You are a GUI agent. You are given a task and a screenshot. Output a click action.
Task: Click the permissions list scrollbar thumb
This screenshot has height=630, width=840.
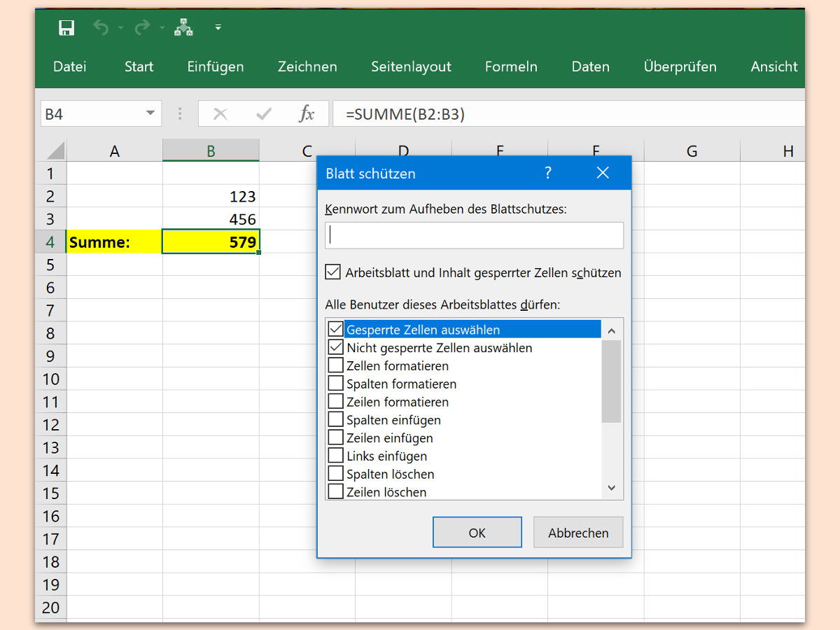point(611,381)
